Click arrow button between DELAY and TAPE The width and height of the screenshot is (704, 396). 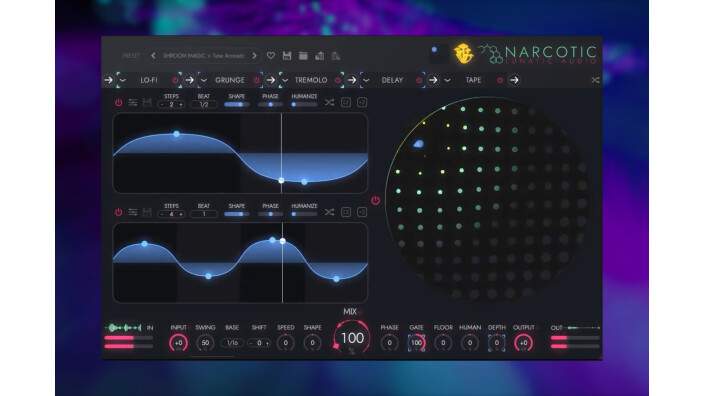pos(433,80)
